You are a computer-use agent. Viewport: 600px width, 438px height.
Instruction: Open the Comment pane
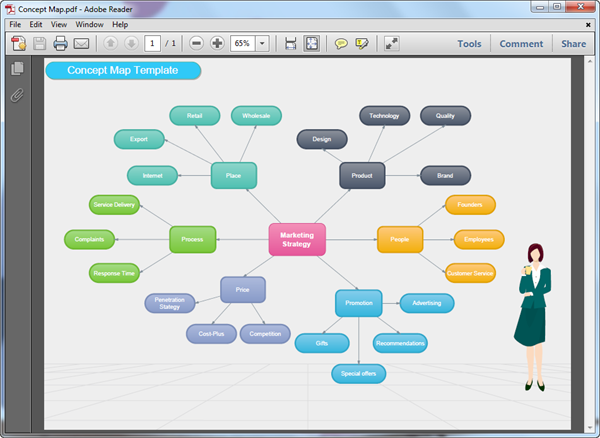[x=521, y=44]
